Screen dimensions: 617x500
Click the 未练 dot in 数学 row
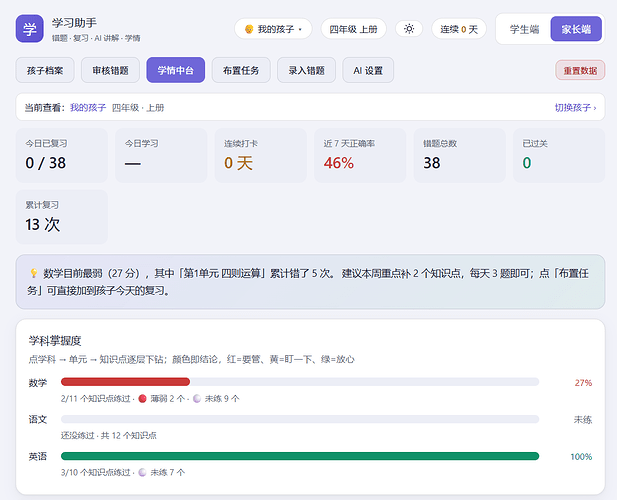(x=197, y=399)
